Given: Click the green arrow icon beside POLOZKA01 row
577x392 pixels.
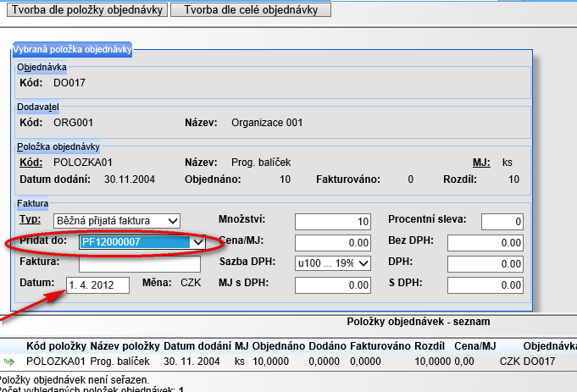Looking at the screenshot, I should click(9, 362).
